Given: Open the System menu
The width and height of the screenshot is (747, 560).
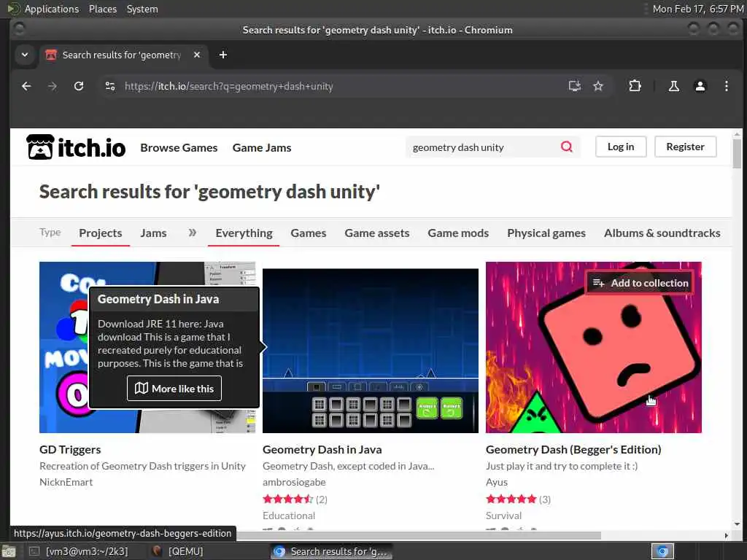Looking at the screenshot, I should [142, 9].
